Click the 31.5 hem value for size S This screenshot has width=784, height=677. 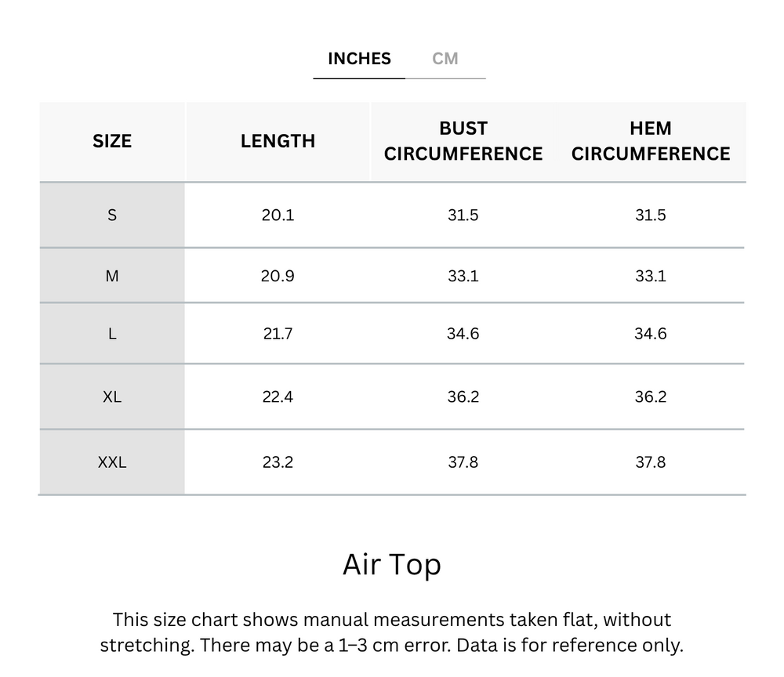pyautogui.click(x=651, y=215)
